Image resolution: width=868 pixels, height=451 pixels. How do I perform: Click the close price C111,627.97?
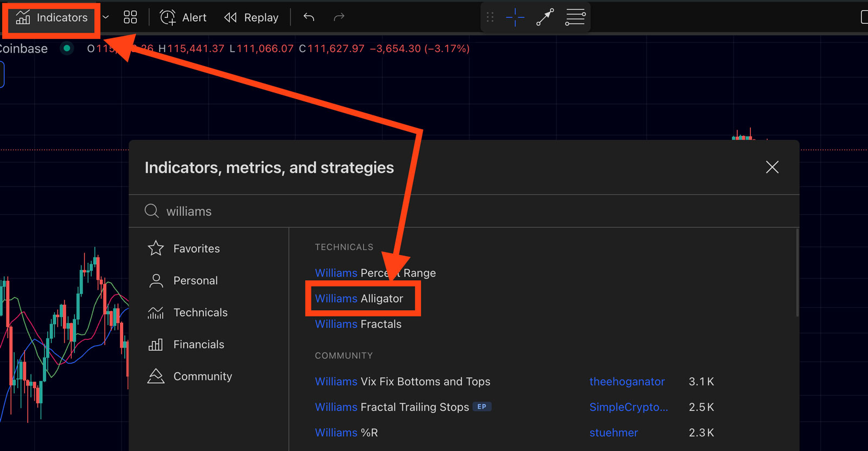pos(331,48)
